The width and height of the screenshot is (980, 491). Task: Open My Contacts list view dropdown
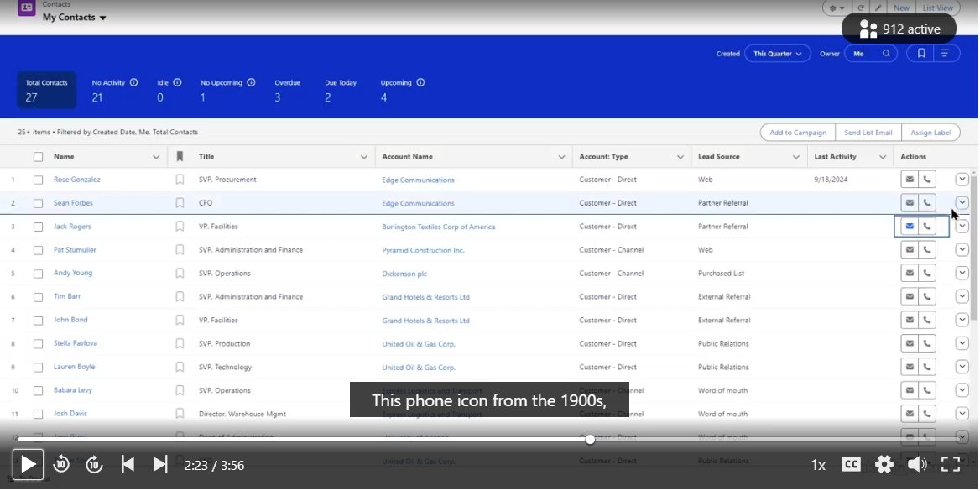click(x=102, y=18)
